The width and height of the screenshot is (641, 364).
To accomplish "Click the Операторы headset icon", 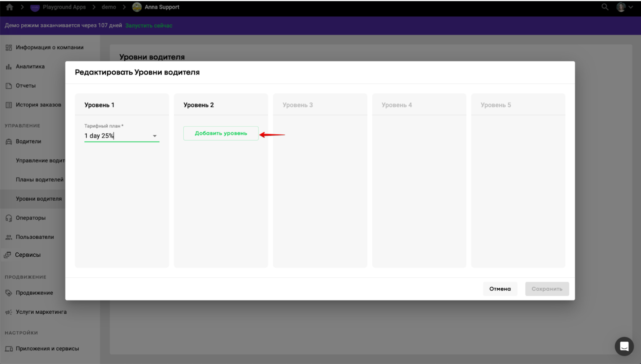I will 9,218.
